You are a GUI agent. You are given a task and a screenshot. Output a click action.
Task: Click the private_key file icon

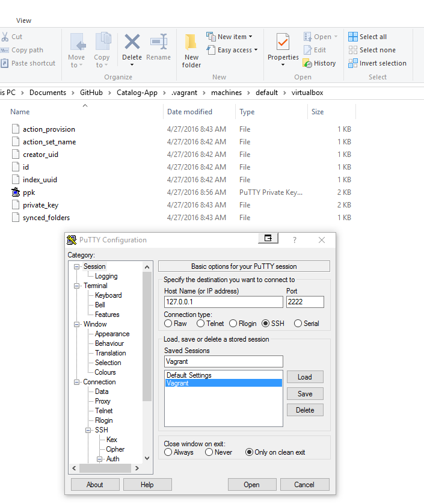(x=16, y=204)
